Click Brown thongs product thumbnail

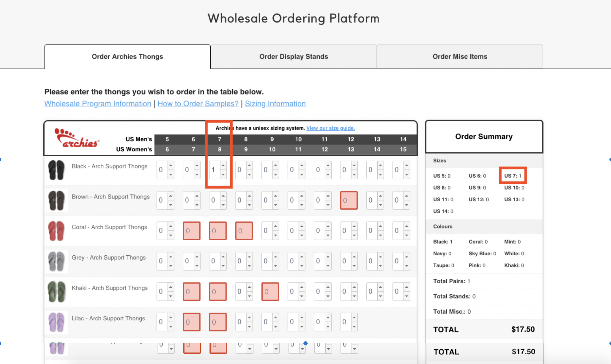56,201
